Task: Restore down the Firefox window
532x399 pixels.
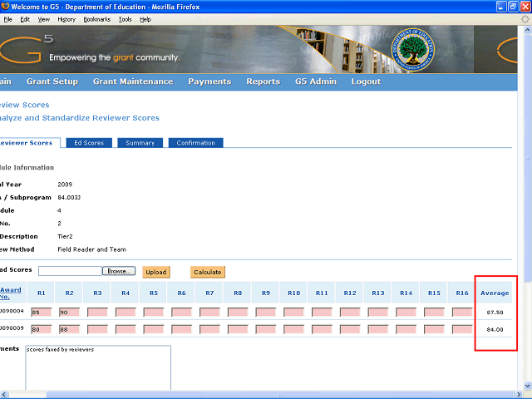Action: tap(514, 7)
